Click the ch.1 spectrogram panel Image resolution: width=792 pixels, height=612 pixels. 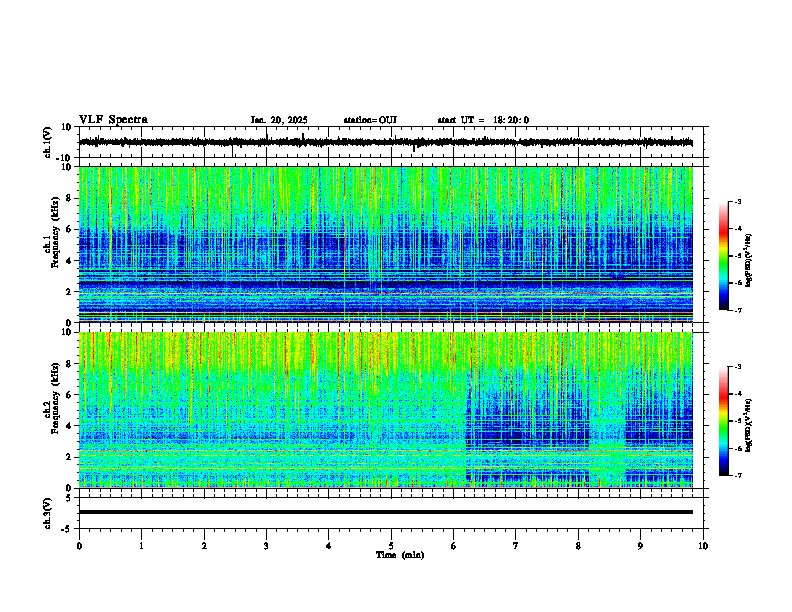[x=386, y=244]
